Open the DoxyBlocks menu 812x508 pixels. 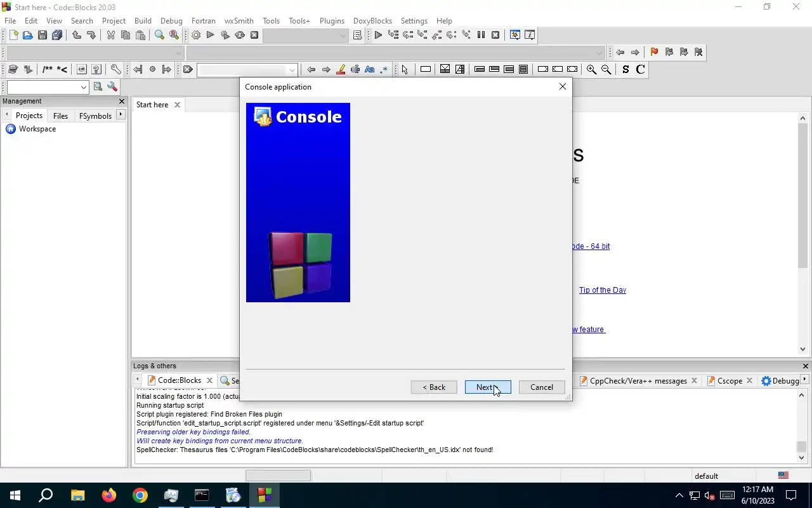pyautogui.click(x=372, y=20)
